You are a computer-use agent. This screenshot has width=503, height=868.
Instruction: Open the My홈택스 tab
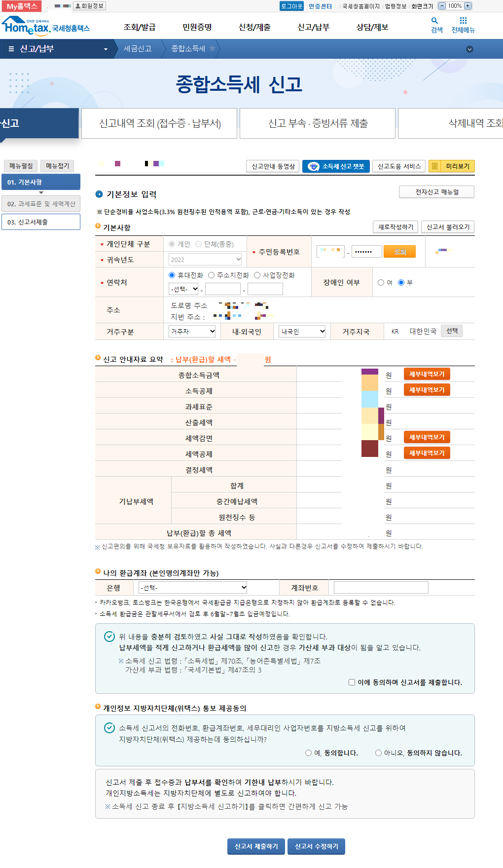[x=22, y=6]
